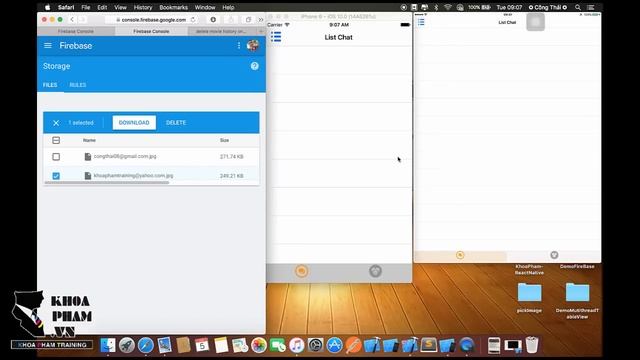Open Launchpad from the Dock
Image resolution: width=640 pixels, height=360 pixels.
127,345
